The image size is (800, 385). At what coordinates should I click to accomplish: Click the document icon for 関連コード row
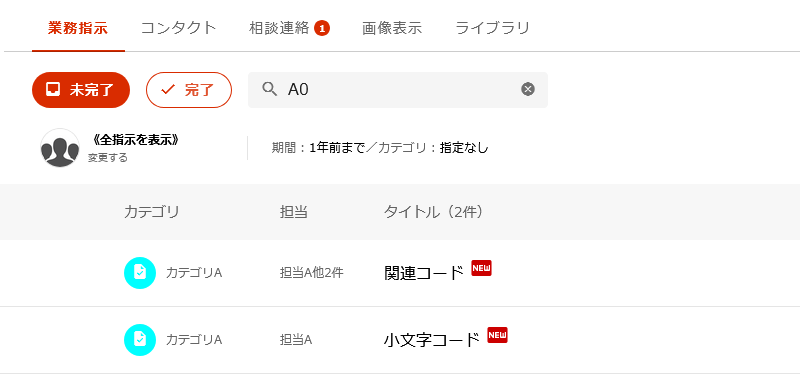(140, 273)
